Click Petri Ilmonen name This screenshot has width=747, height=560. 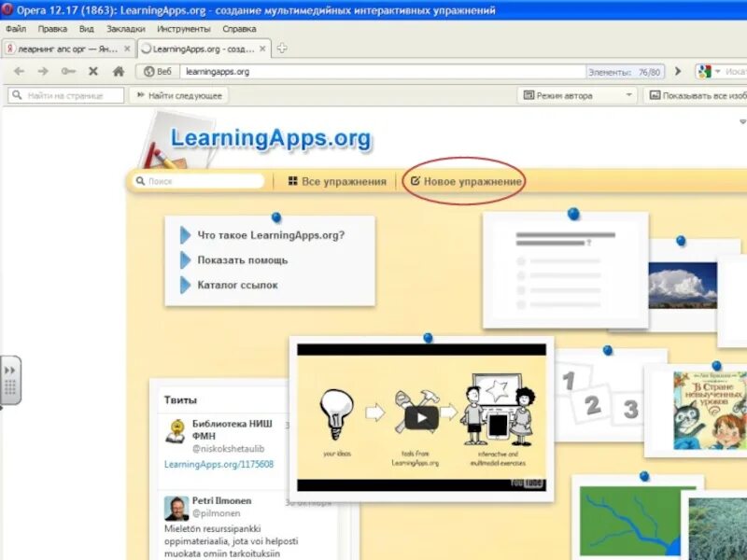[x=221, y=500]
